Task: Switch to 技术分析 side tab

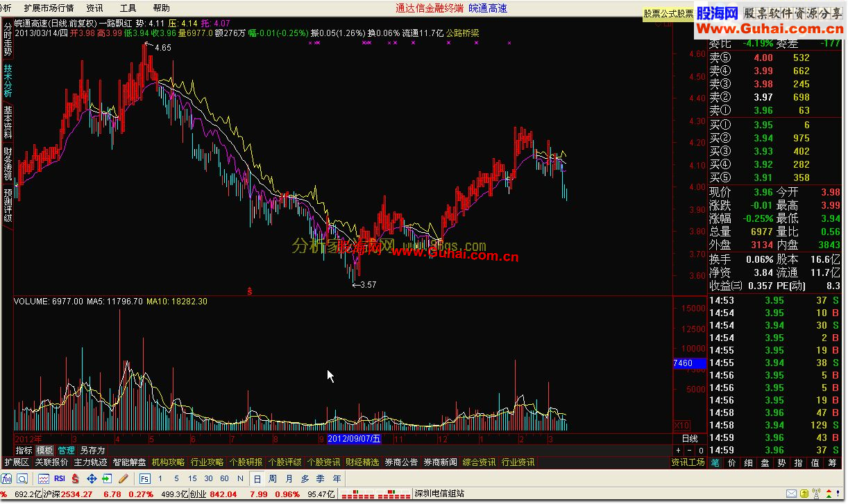Action: (8, 80)
